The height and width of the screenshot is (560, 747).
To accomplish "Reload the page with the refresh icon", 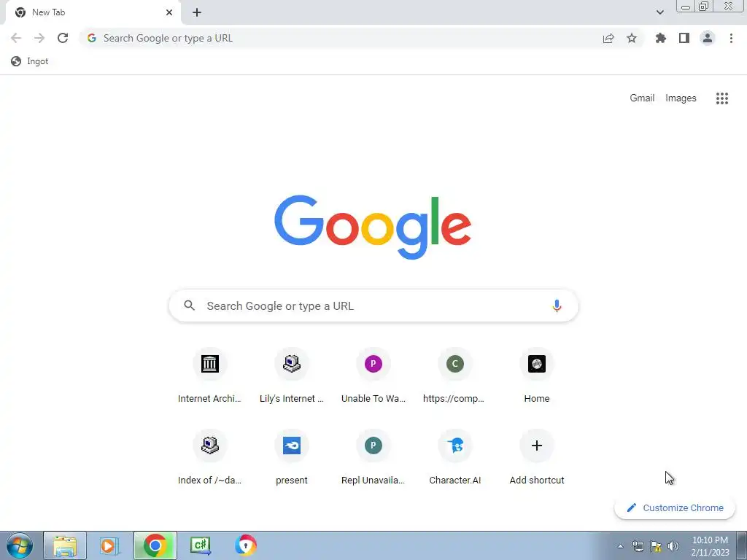I will 63,38.
